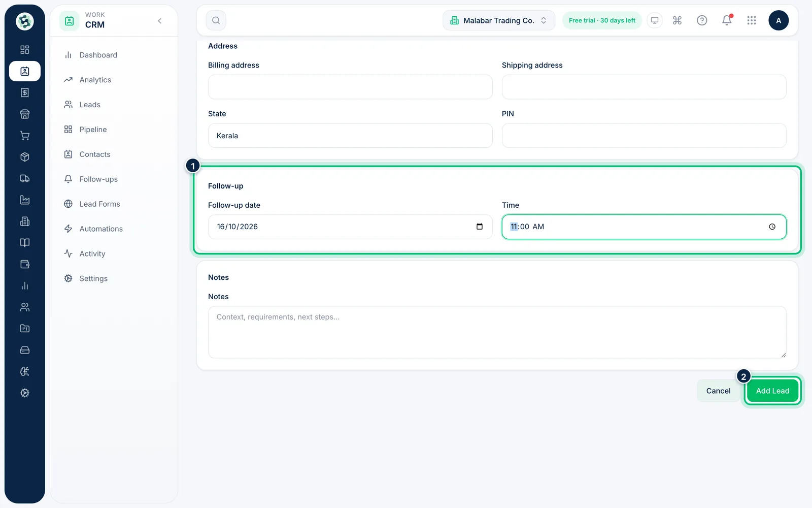The width and height of the screenshot is (812, 508).
Task: Open the clock picker in Time field
Action: (x=772, y=227)
